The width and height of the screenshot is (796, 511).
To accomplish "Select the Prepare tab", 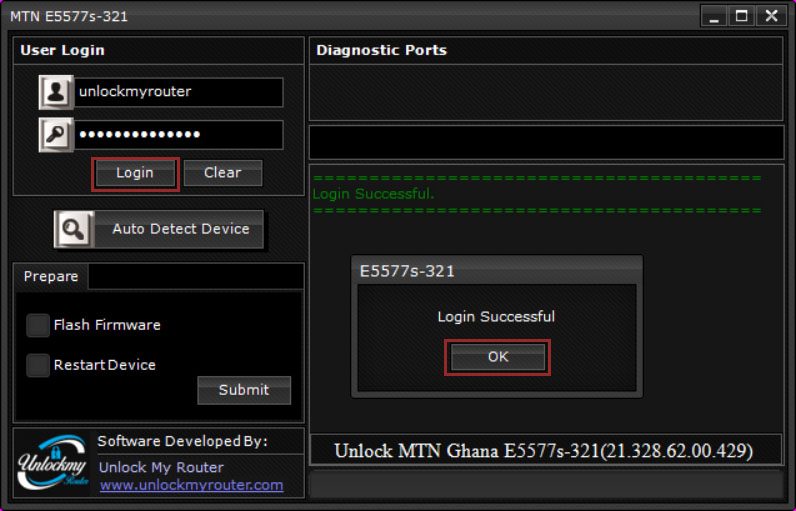I will tap(51, 277).
